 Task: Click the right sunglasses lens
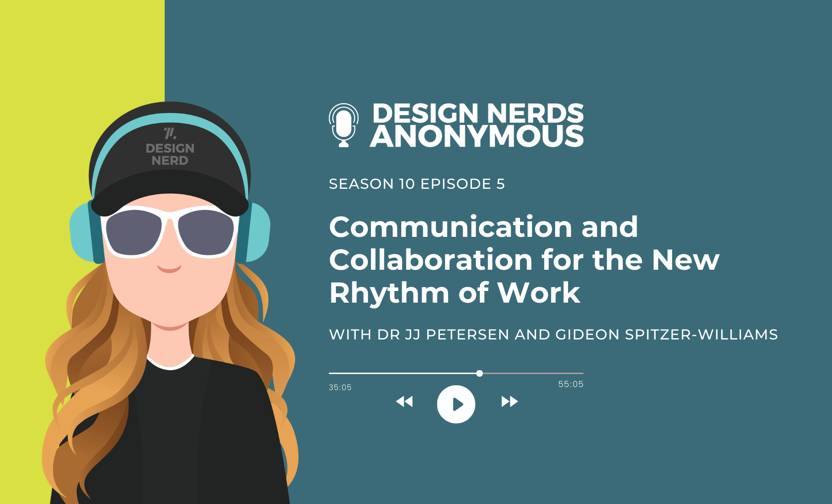[x=206, y=233]
